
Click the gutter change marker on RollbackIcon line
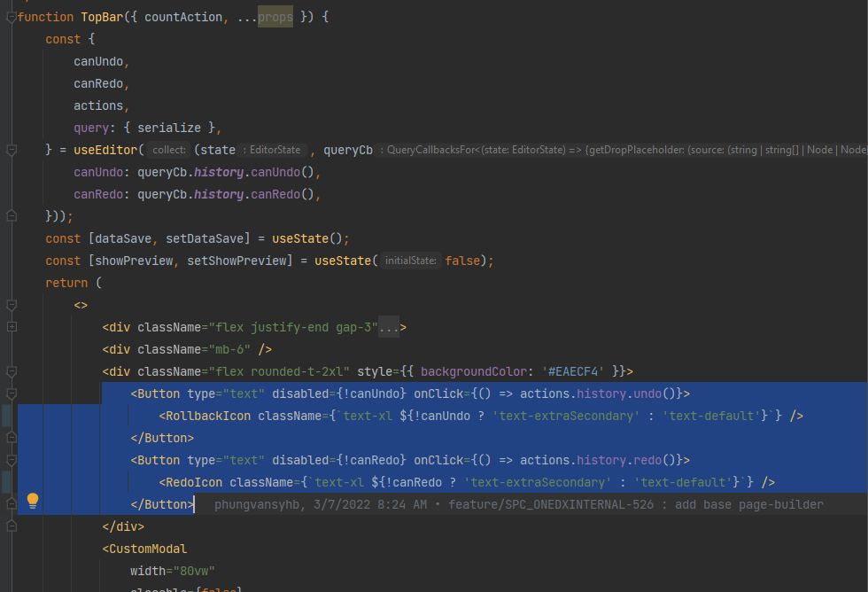click(6, 416)
